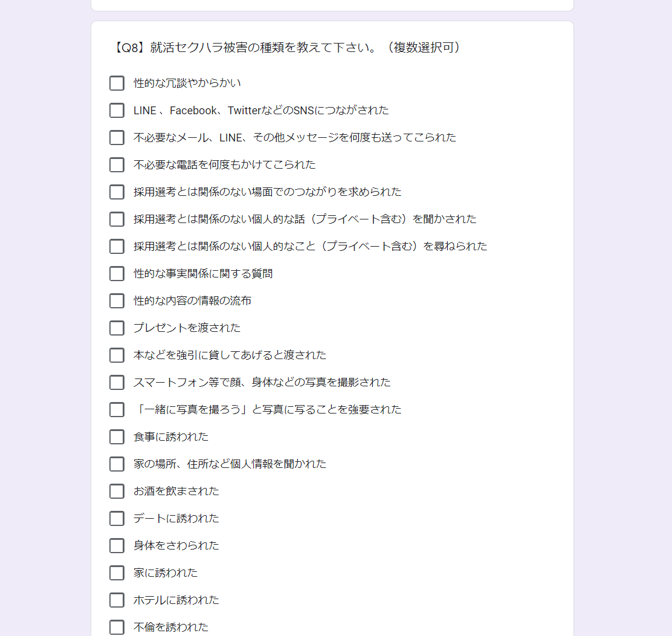Check the 身体をさわられた checkbox
Image resolution: width=672 pixels, height=636 pixels.
pyautogui.click(x=117, y=545)
